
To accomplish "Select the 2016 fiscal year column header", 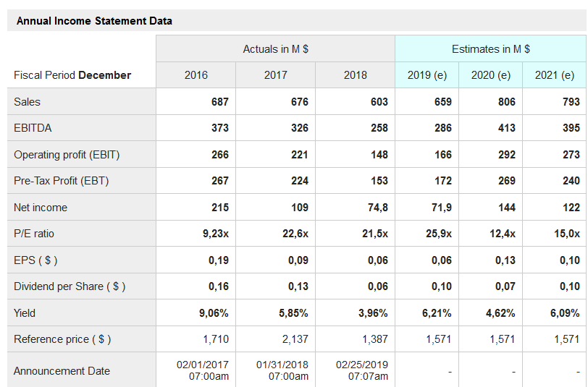I will pos(196,75).
